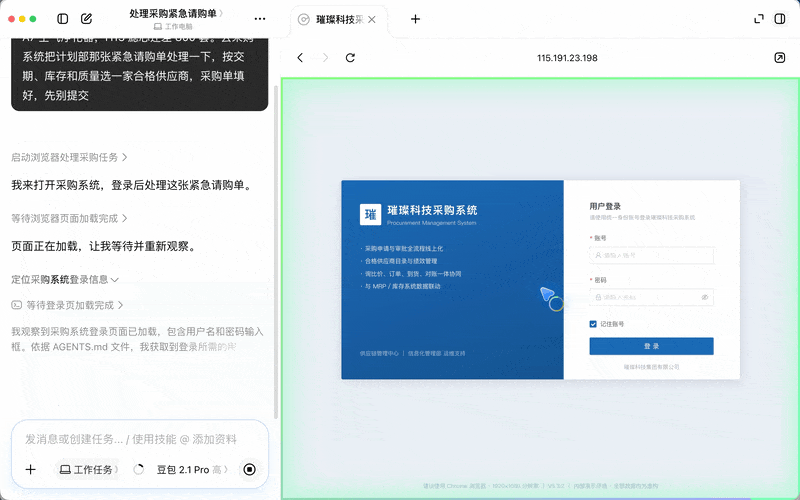Image resolution: width=800 pixels, height=500 pixels.
Task: Add attachment with the plus icon
Action: 31,469
